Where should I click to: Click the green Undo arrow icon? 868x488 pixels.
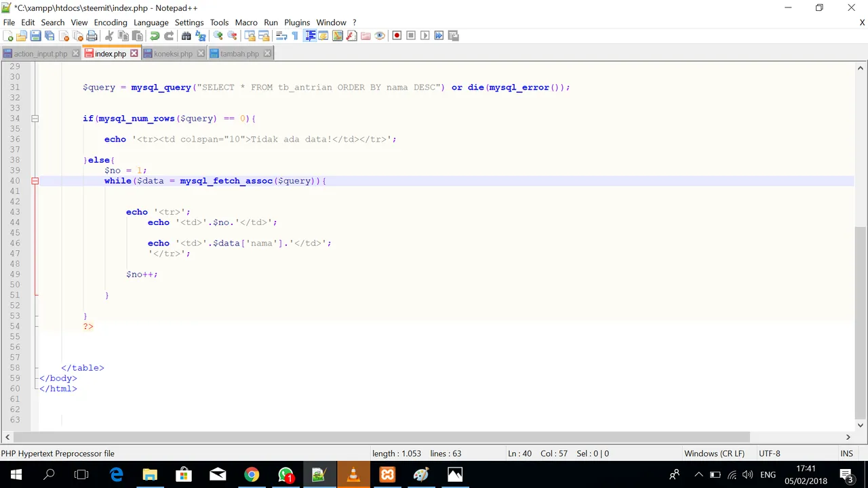(155, 35)
